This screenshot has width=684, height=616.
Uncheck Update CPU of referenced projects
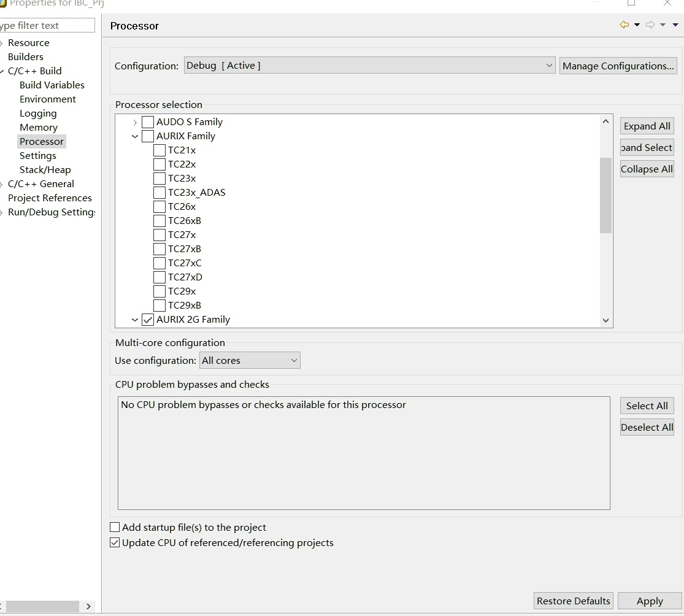[x=115, y=542]
